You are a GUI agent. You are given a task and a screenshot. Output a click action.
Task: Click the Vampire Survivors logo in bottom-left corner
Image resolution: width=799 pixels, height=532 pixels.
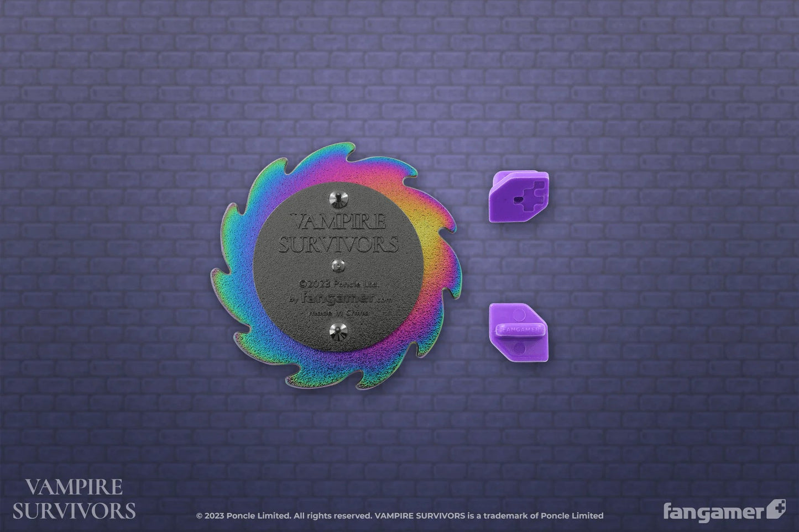pyautogui.click(x=74, y=499)
